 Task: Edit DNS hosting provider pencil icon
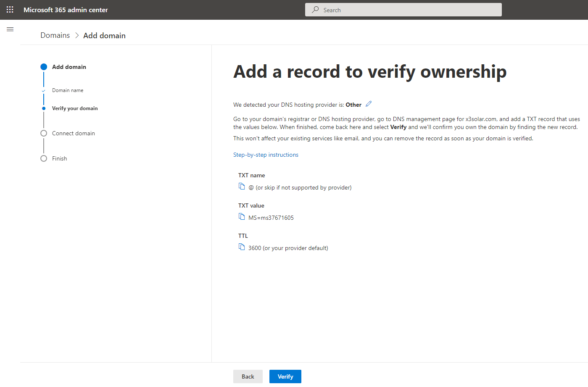369,104
